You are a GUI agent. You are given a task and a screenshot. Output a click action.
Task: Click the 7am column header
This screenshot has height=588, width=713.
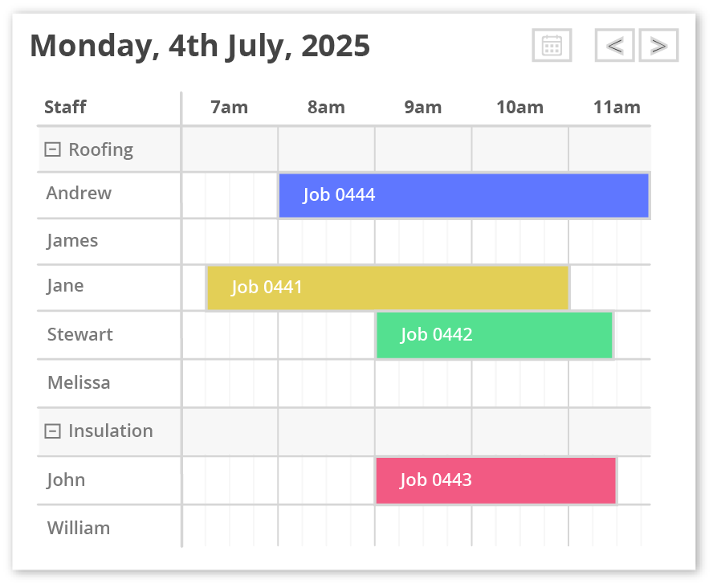coord(230,108)
